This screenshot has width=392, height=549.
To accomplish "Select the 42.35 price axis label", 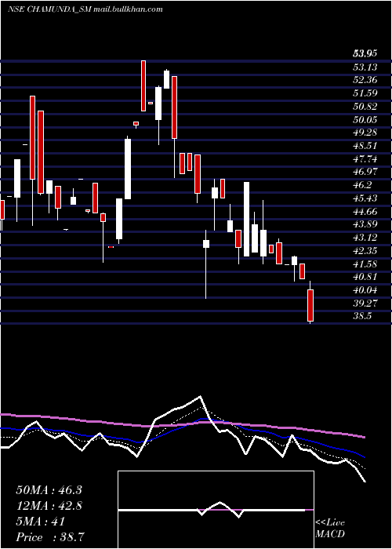I will click(x=365, y=251).
